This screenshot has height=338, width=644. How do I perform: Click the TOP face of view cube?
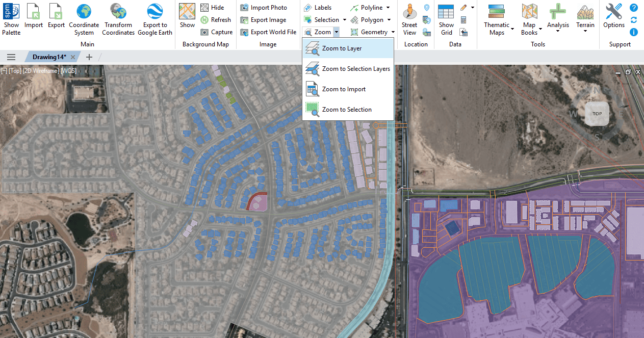[x=597, y=114]
